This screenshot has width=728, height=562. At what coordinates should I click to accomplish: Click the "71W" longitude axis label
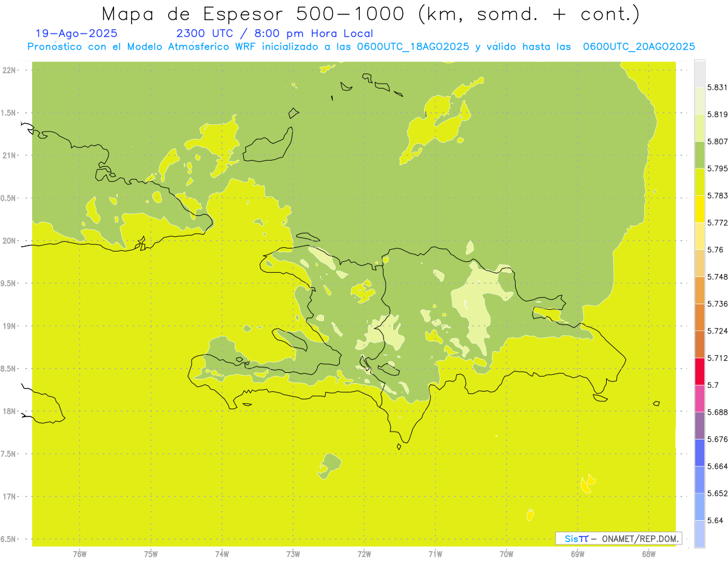pyautogui.click(x=435, y=554)
